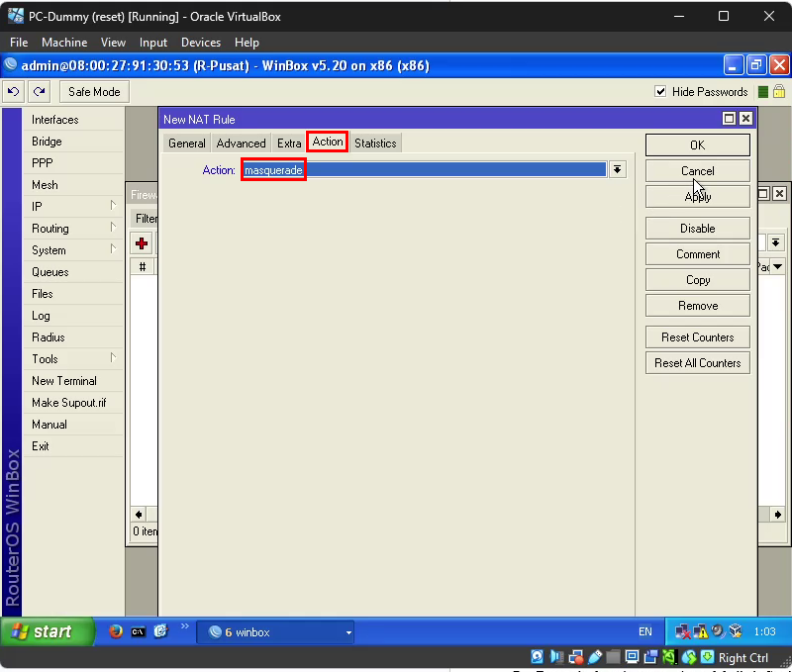Click the VirtualBox keyboard capture arrow icon
The height and width of the screenshot is (672, 792).
click(707, 657)
